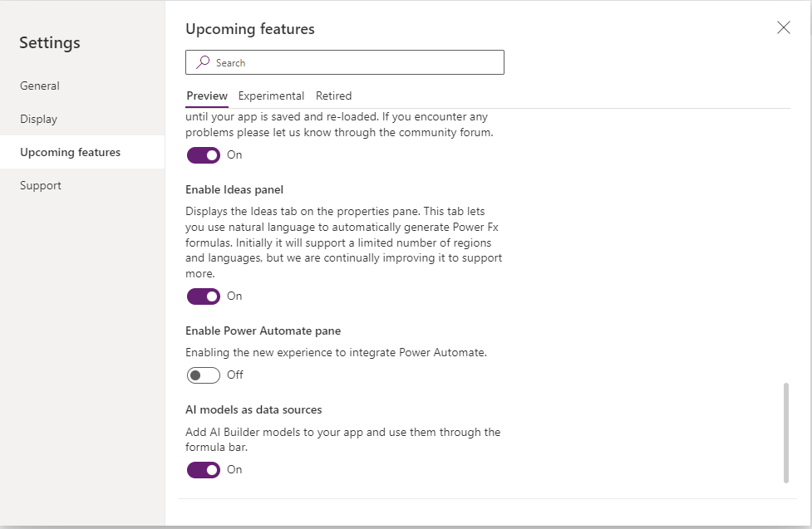Click the Enable Power Automate pane heading
The image size is (812, 529).
[x=263, y=331]
